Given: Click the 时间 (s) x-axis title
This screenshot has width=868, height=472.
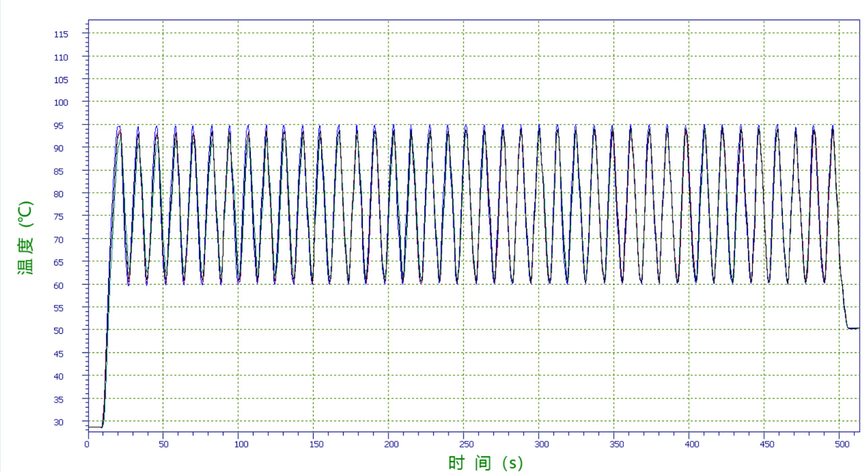Looking at the screenshot, I should (x=485, y=463).
